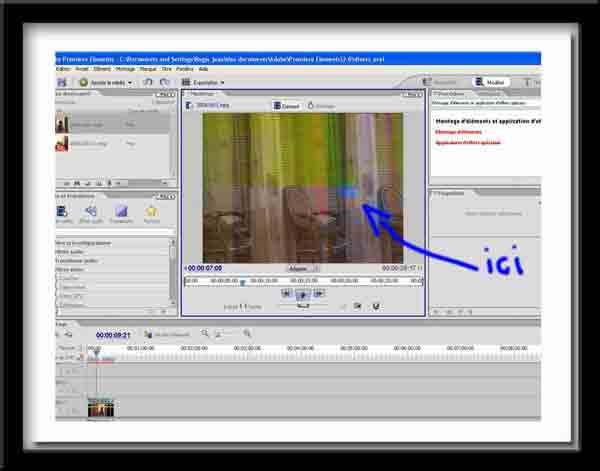Click the timeline zoom out magnifier icon

(x=205, y=334)
